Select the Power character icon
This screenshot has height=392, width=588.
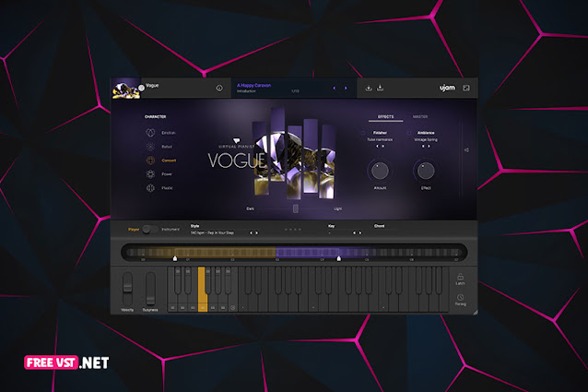[x=150, y=174]
